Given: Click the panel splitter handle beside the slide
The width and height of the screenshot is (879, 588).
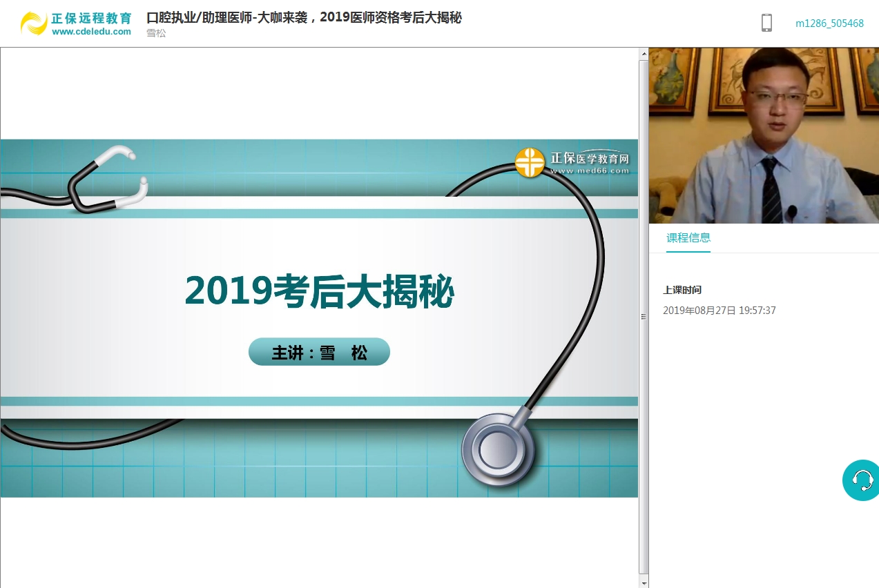Looking at the screenshot, I should tap(644, 317).
